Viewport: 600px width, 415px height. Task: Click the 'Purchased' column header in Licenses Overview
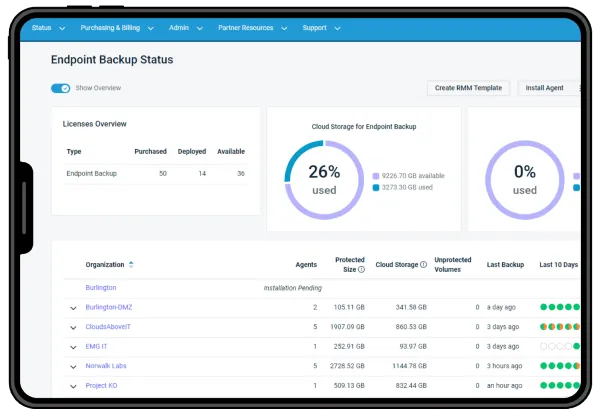tap(150, 151)
